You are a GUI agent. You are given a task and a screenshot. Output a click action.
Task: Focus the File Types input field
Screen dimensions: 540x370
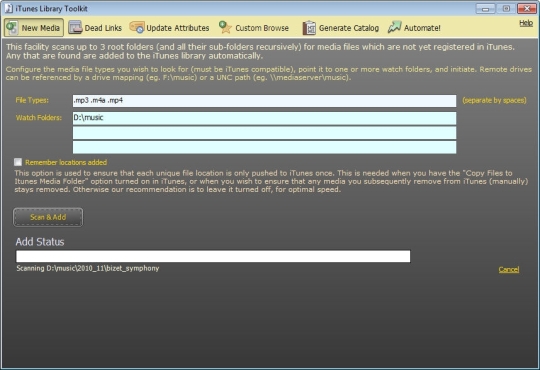[x=264, y=101]
